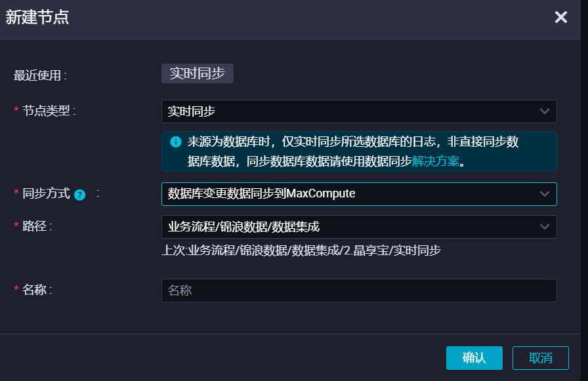The height and width of the screenshot is (381, 588).
Task: Open the 解决方案 link
Action: tap(435, 161)
